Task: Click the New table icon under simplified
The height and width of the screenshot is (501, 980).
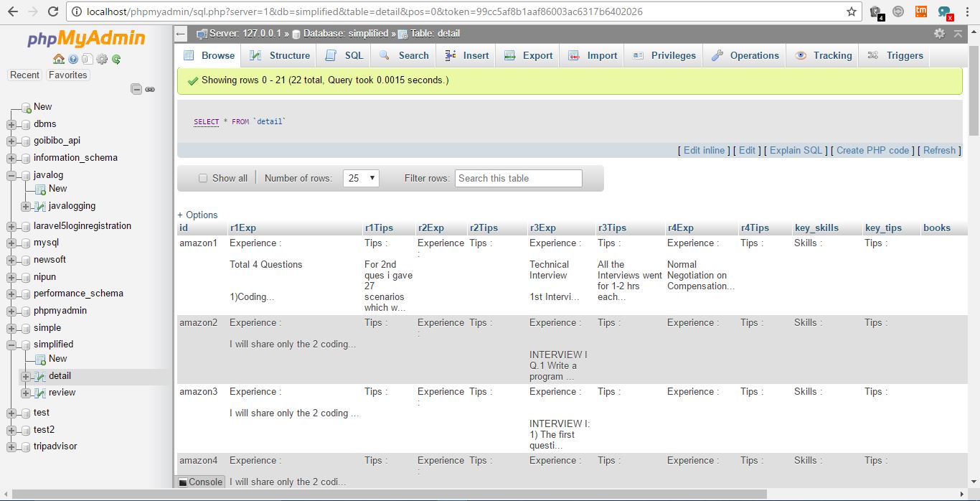Action: [x=40, y=359]
